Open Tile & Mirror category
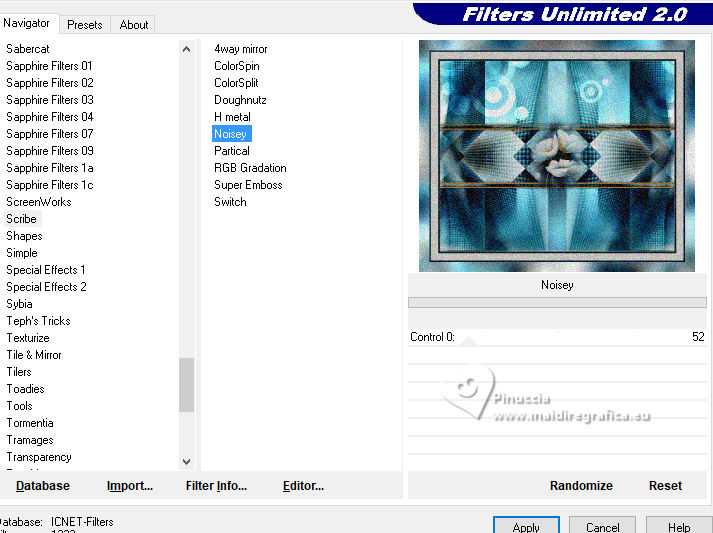713x533 pixels. point(34,355)
